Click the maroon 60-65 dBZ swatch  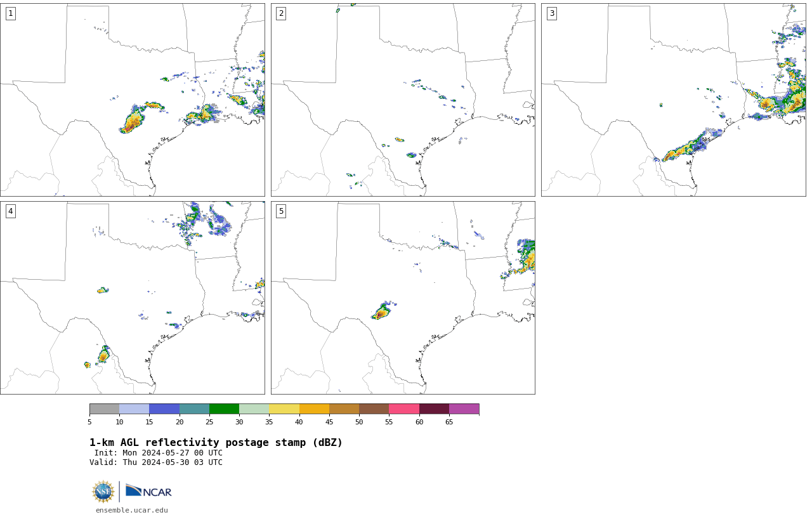[x=434, y=409]
